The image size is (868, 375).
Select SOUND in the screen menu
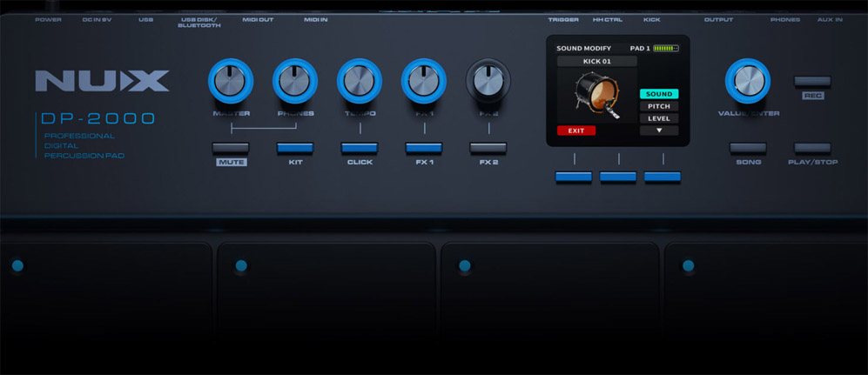(659, 94)
